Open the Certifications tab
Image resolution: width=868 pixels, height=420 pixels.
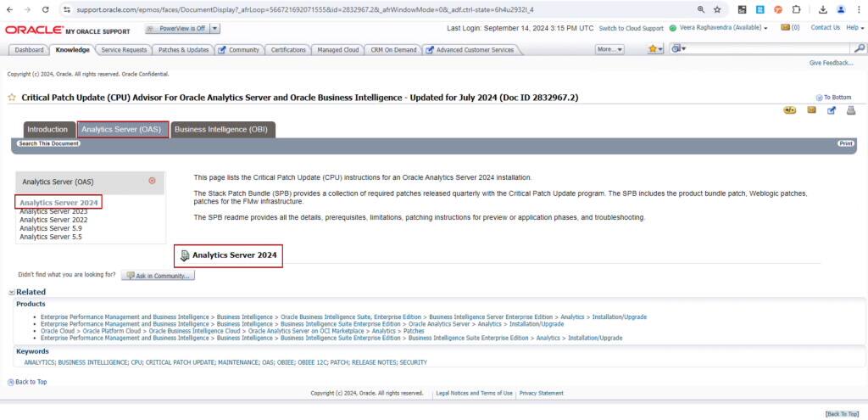[x=288, y=50]
